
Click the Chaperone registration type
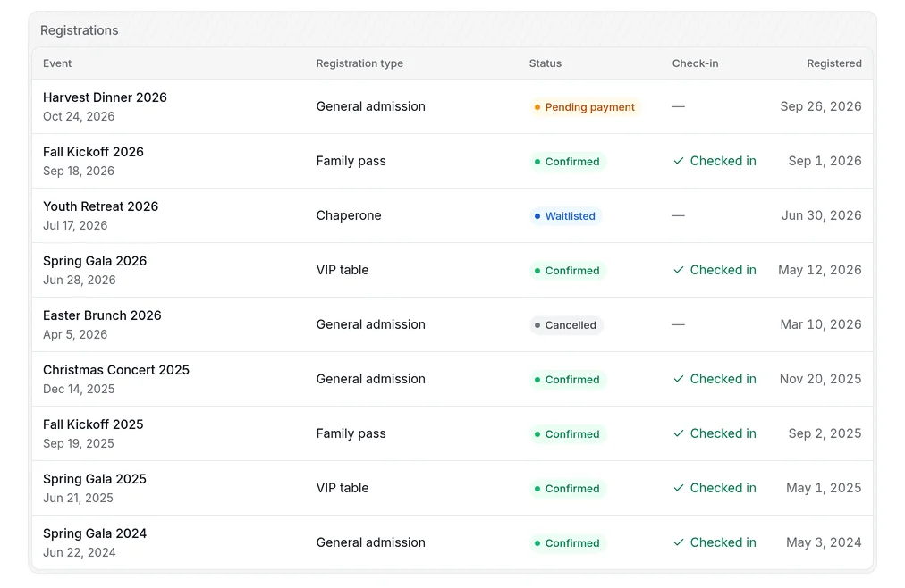point(349,215)
